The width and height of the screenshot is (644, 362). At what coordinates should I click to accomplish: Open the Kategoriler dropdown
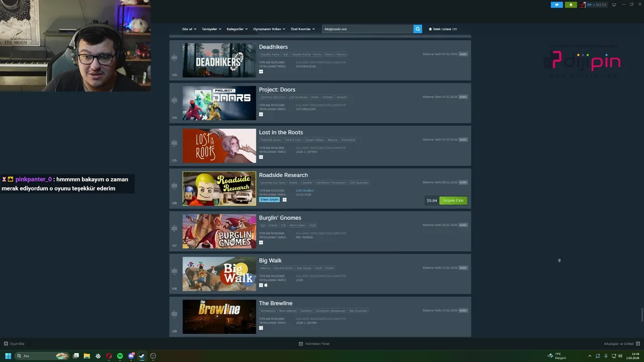coord(237,29)
